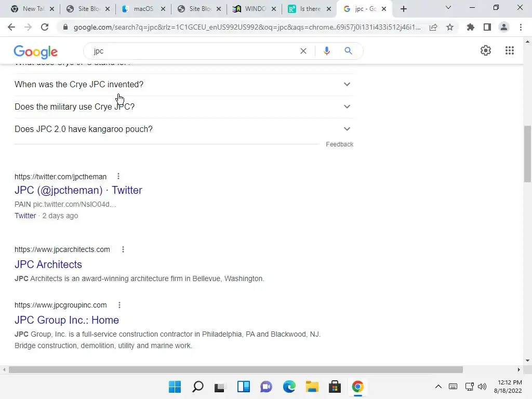The width and height of the screenshot is (532, 399).
Task: Open a new browser tab
Action: (403, 9)
